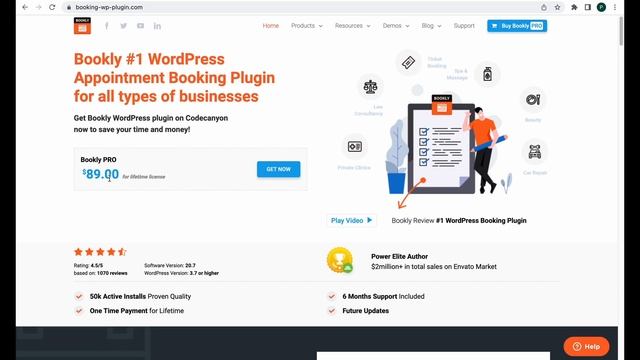Screen dimensions: 640x360
Task: Go back with browser back arrow
Action: (x=25, y=7)
